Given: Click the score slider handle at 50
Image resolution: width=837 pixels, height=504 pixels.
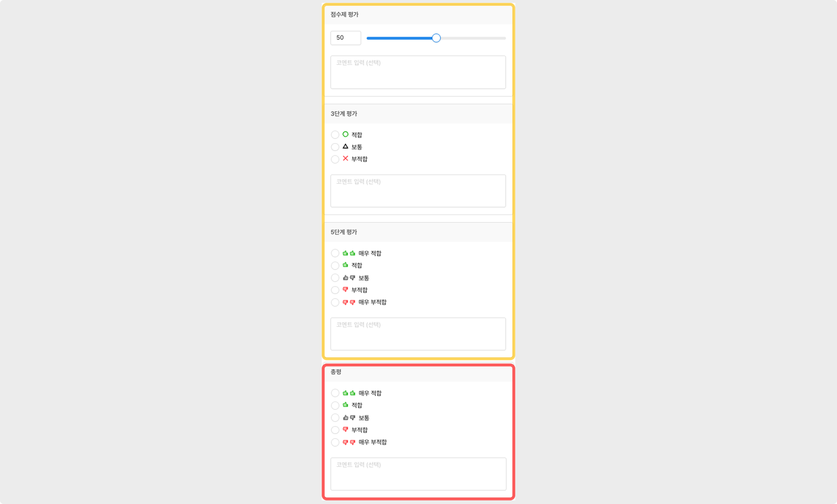Looking at the screenshot, I should 436,38.
